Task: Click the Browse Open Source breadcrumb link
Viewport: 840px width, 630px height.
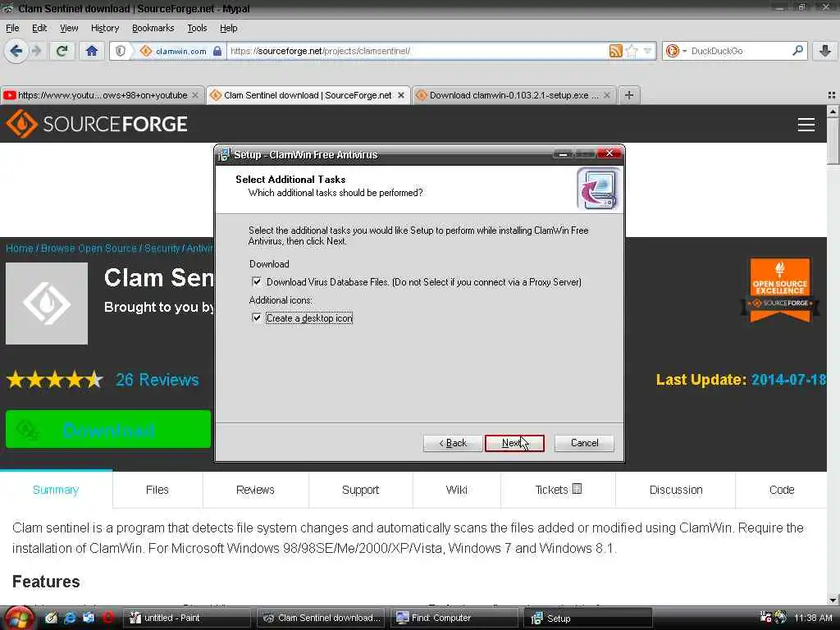Action: [89, 249]
